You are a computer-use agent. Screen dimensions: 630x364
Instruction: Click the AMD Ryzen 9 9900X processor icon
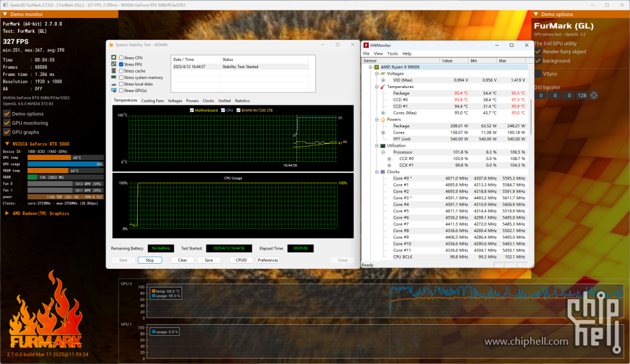(376, 67)
